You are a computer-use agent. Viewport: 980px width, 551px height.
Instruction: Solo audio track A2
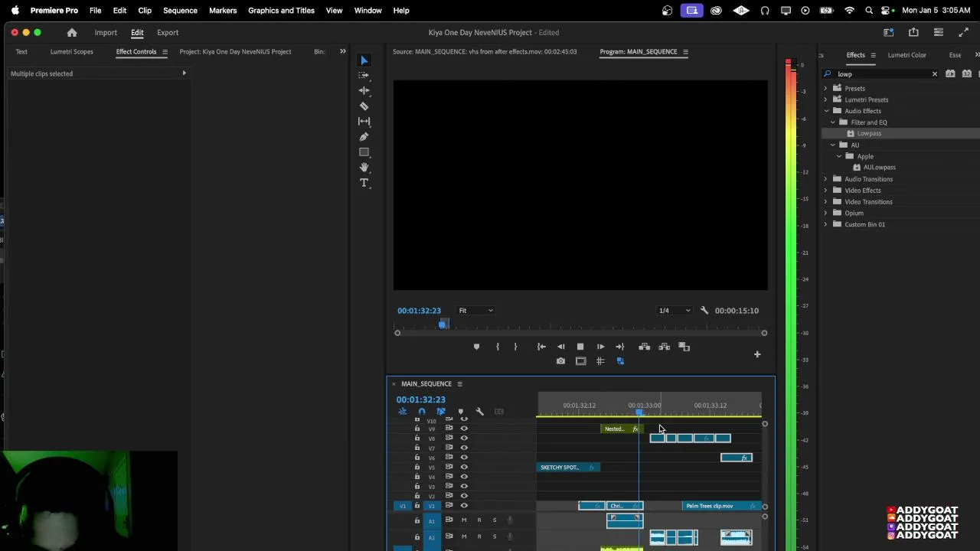tap(495, 536)
